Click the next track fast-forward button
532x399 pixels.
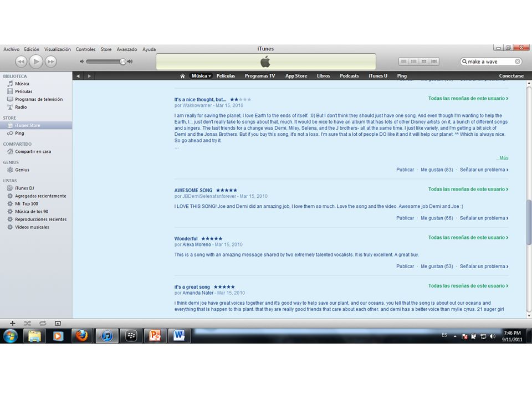(x=50, y=62)
